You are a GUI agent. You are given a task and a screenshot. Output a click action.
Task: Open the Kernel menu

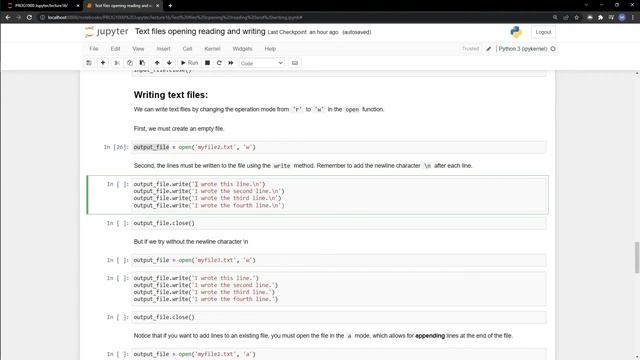click(x=212, y=49)
